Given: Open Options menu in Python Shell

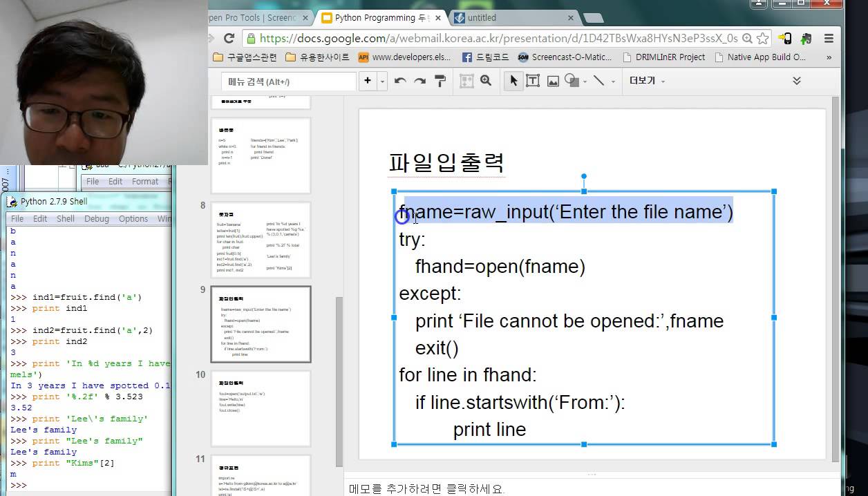Looking at the screenshot, I should [x=133, y=218].
